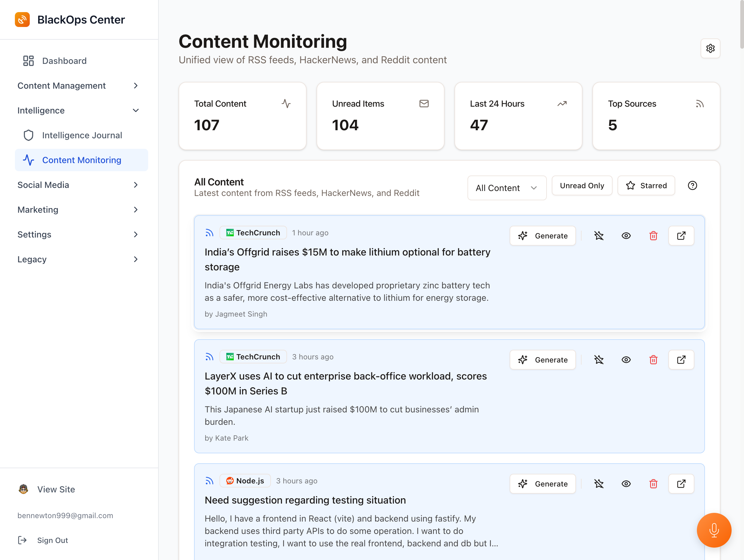
Task: Toggle the Starred filter
Action: pyautogui.click(x=646, y=185)
